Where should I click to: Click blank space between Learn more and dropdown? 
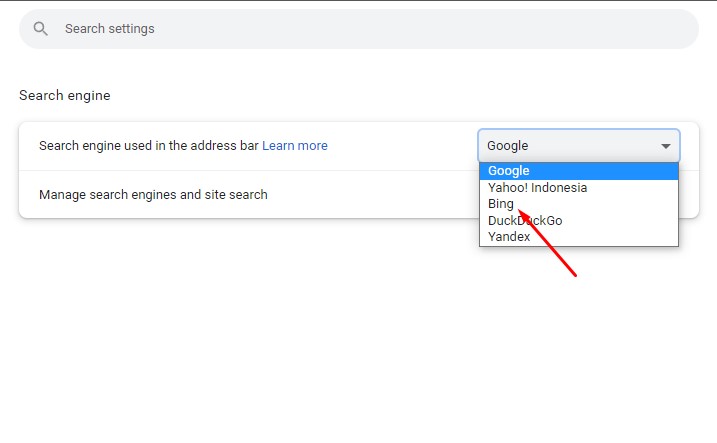[x=400, y=146]
